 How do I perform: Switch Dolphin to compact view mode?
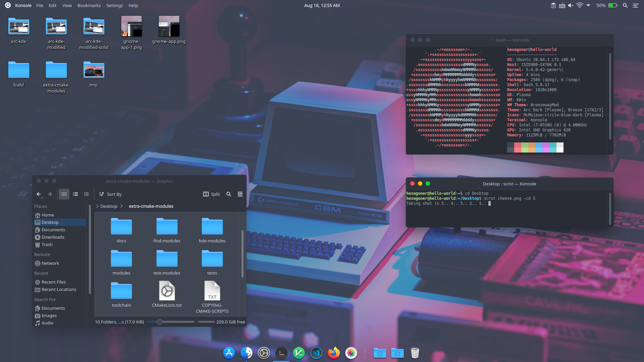(x=75, y=194)
